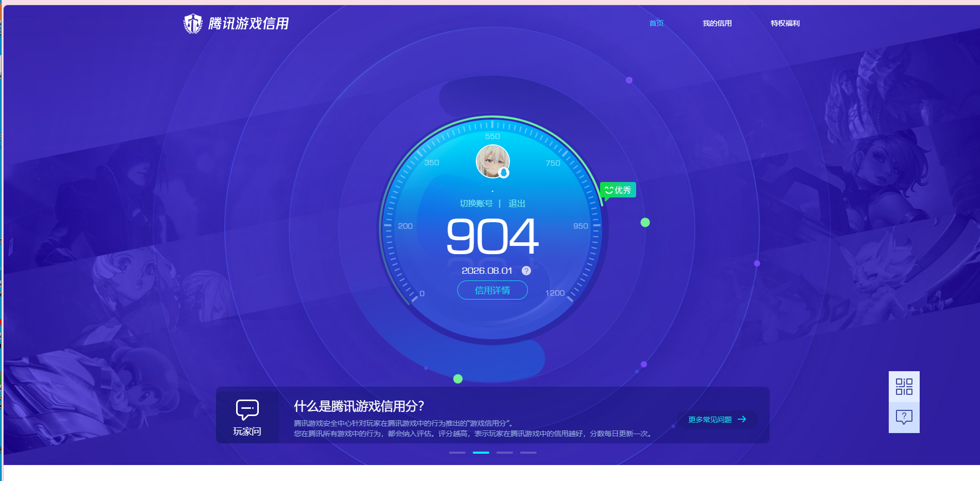Click the 切换账号 link
The height and width of the screenshot is (481, 980).
point(476,204)
